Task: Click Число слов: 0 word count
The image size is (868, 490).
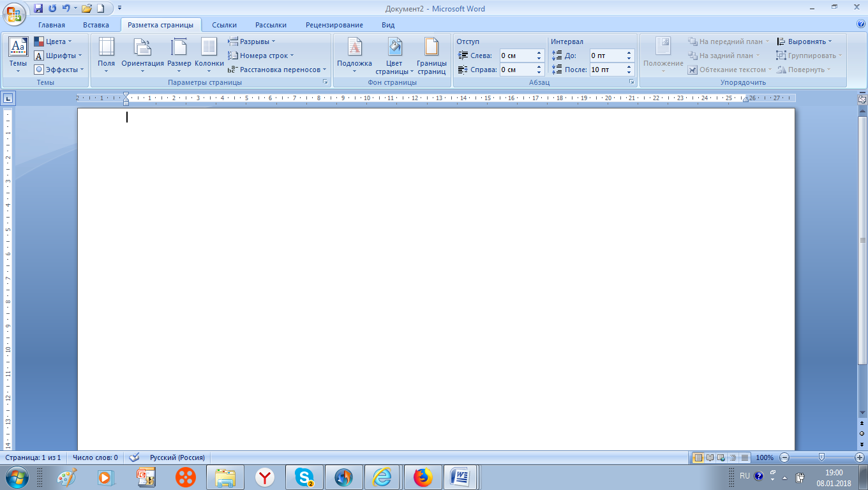Action: [95, 457]
